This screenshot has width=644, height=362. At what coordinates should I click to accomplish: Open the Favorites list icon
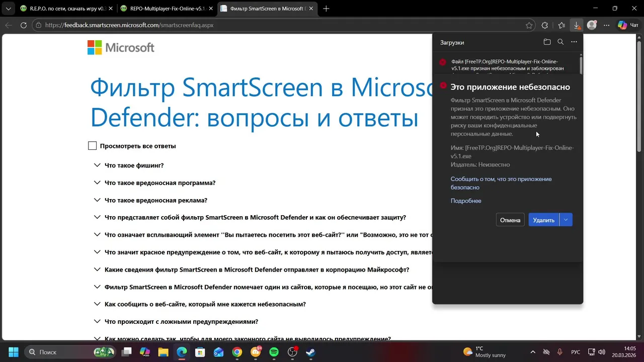click(561, 25)
